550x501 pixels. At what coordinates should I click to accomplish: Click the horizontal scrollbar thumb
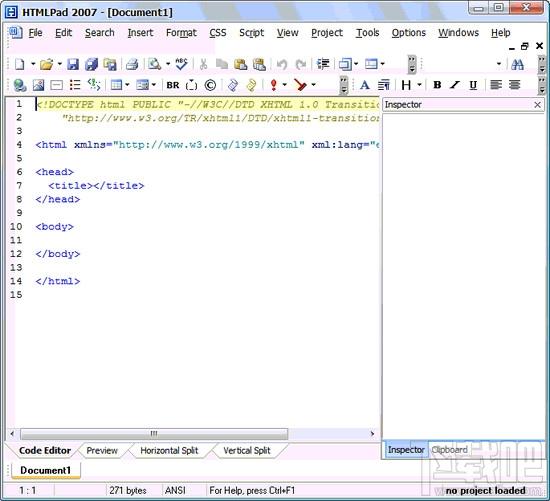pos(154,434)
